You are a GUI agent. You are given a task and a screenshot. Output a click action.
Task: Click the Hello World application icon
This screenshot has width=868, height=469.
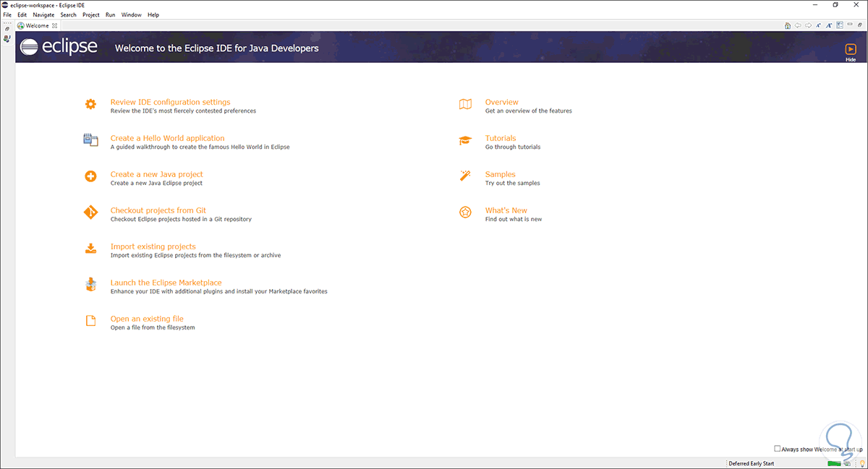(90, 140)
